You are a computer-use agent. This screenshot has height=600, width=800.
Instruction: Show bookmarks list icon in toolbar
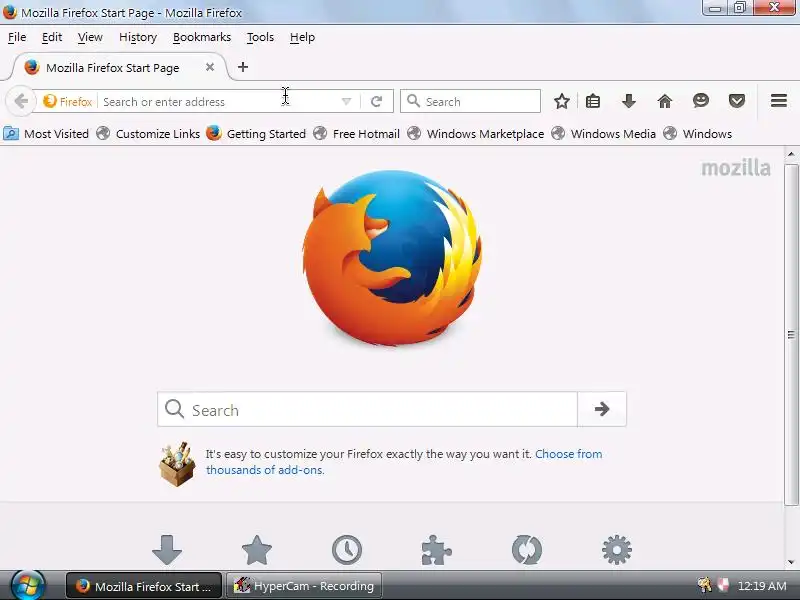593,102
